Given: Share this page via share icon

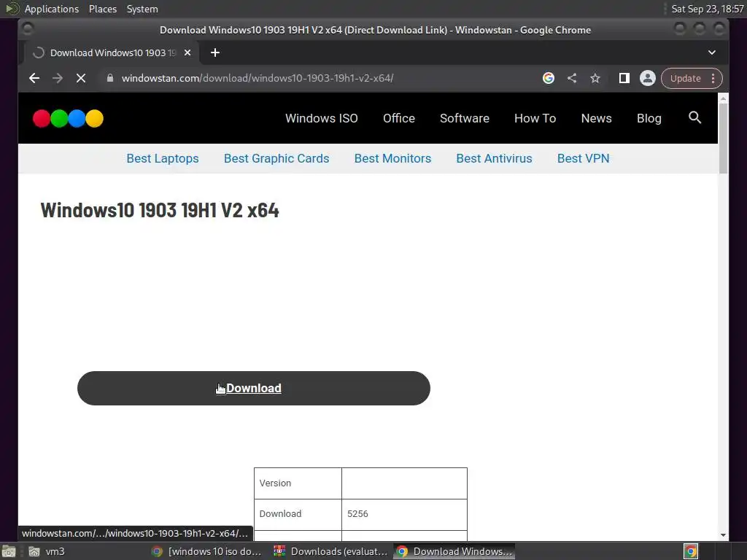Looking at the screenshot, I should pos(572,78).
